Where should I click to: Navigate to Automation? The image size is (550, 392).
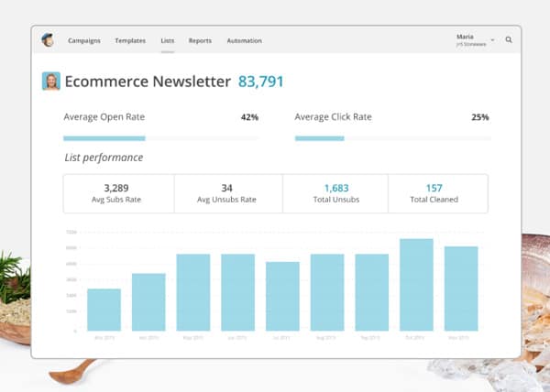(x=244, y=40)
